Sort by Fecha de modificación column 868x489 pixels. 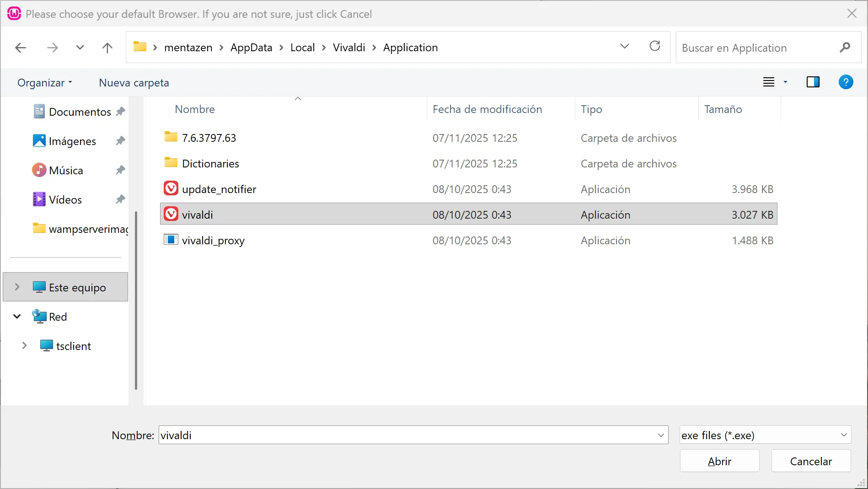click(487, 109)
